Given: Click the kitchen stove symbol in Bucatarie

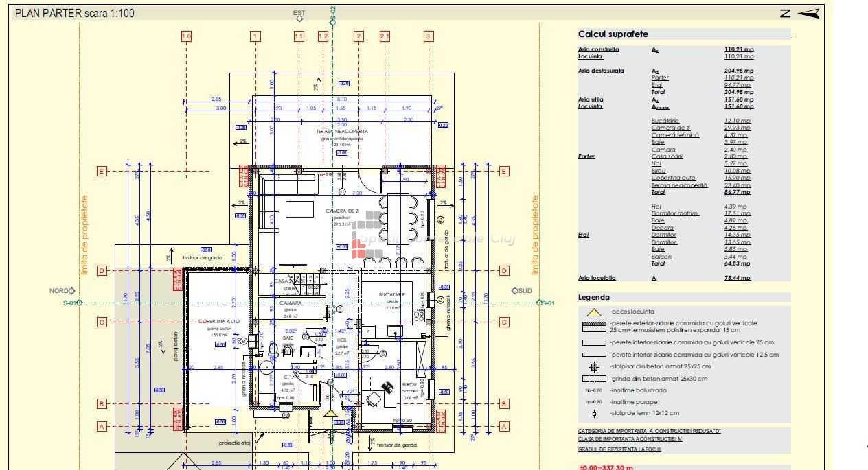Looking at the screenshot, I should click(x=418, y=315).
